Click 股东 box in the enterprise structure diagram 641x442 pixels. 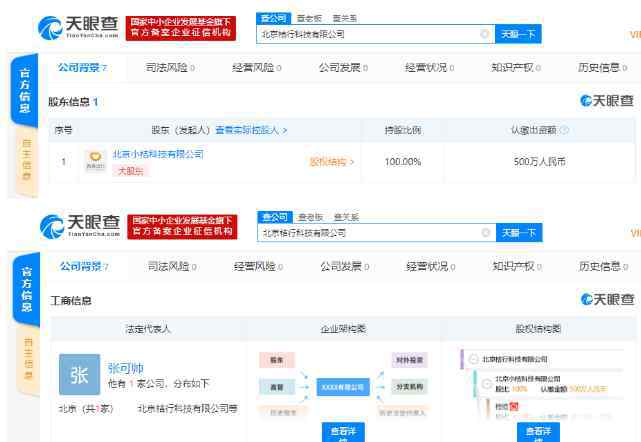coord(277,360)
